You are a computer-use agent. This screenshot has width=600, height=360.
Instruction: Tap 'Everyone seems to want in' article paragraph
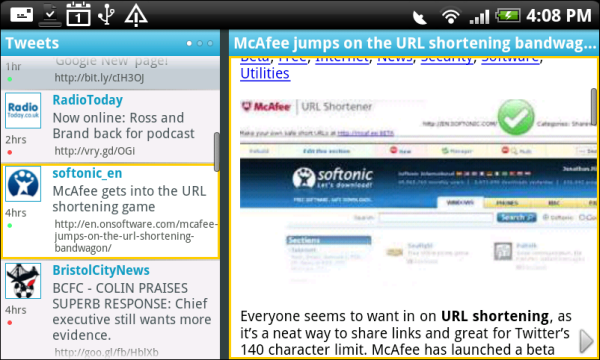[x=406, y=333]
